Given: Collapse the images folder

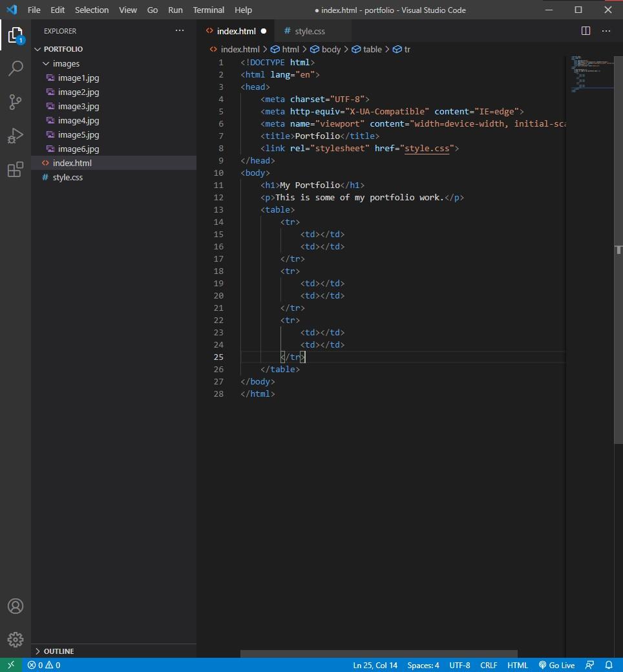Looking at the screenshot, I should 47,63.
